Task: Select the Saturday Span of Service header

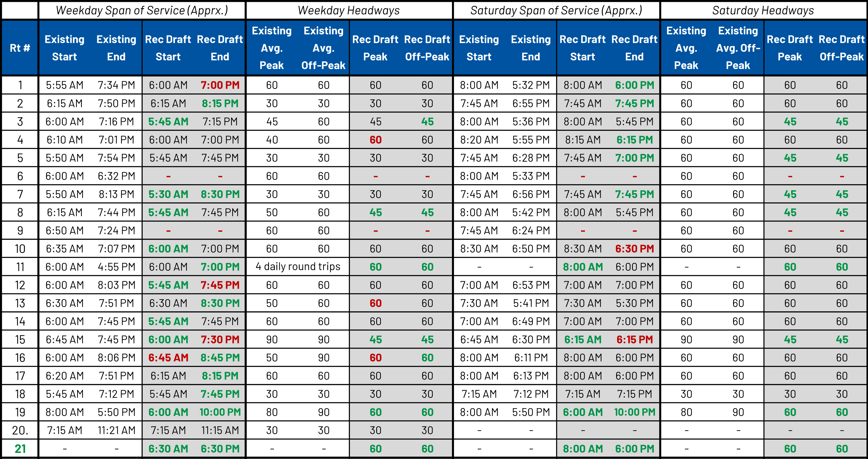Action: pyautogui.click(x=556, y=11)
